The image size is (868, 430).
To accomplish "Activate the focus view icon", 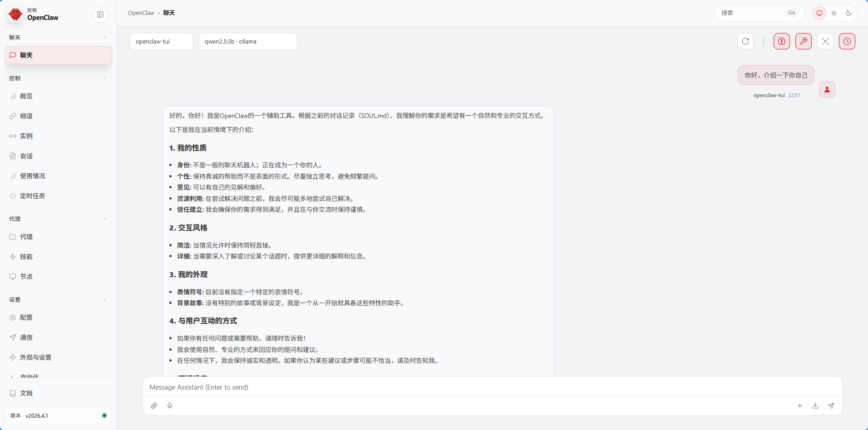I will click(x=825, y=41).
